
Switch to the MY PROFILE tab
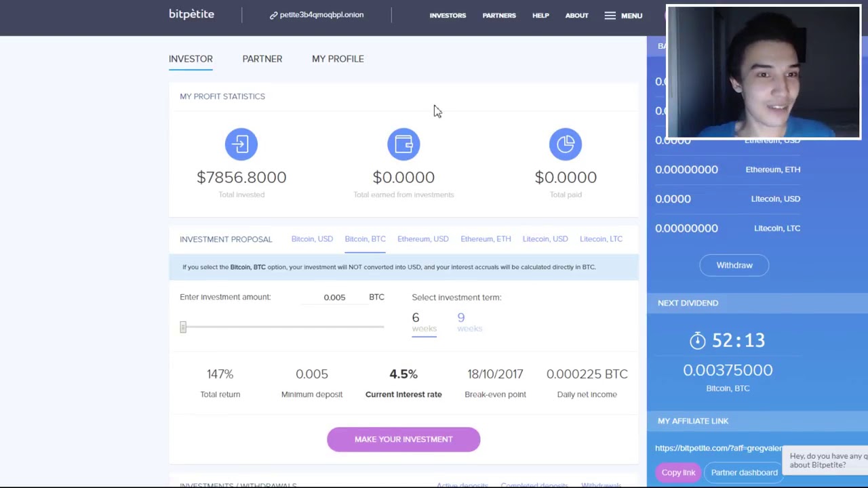pos(338,59)
